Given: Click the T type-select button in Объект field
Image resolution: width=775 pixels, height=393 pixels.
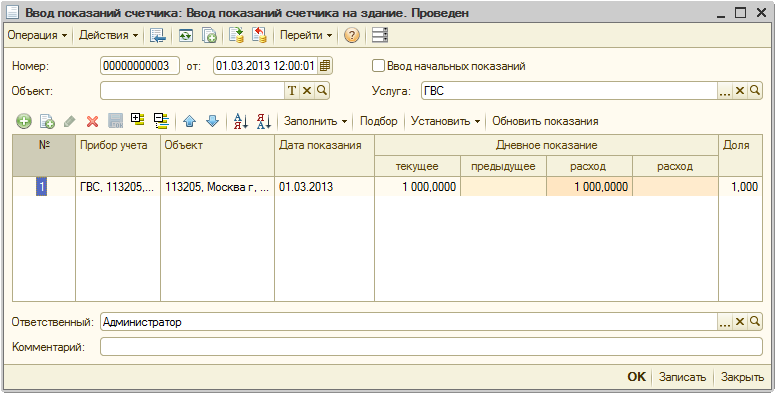Looking at the screenshot, I should pyautogui.click(x=292, y=91).
